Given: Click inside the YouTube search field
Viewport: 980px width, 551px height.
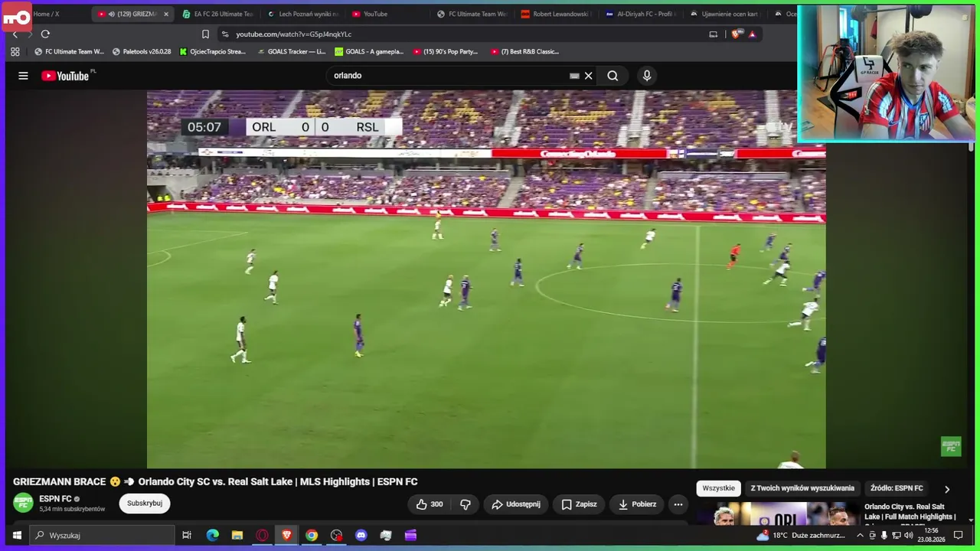Looking at the screenshot, I should (x=450, y=76).
